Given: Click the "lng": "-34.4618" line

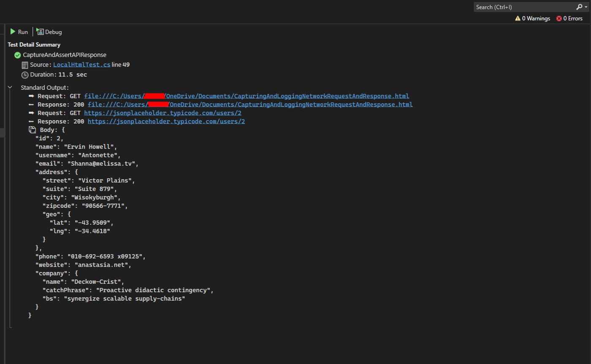Looking at the screenshot, I should pos(80,231).
